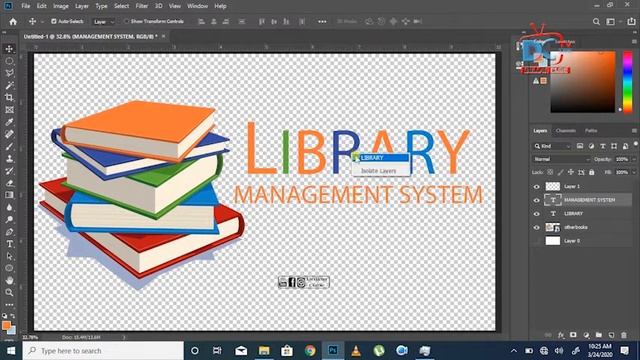Delete the layer with the trash icon
Viewport: 640px width, 360px height.
624,335
